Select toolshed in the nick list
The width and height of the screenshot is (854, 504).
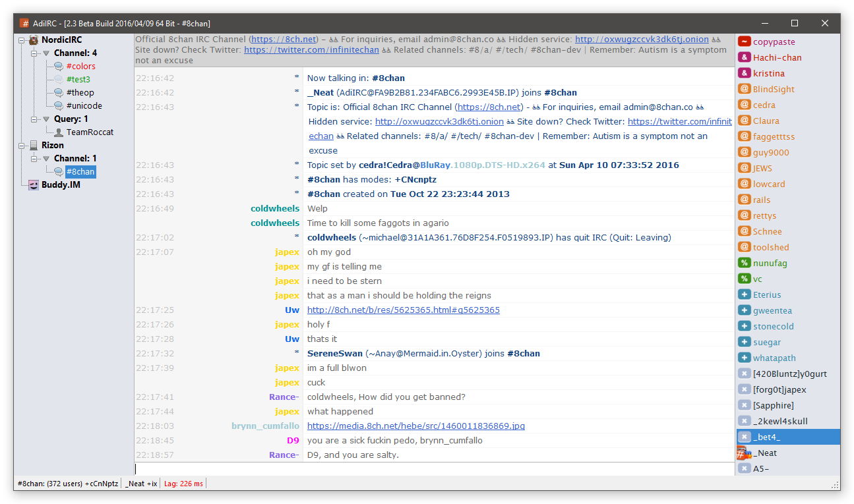(x=788, y=247)
